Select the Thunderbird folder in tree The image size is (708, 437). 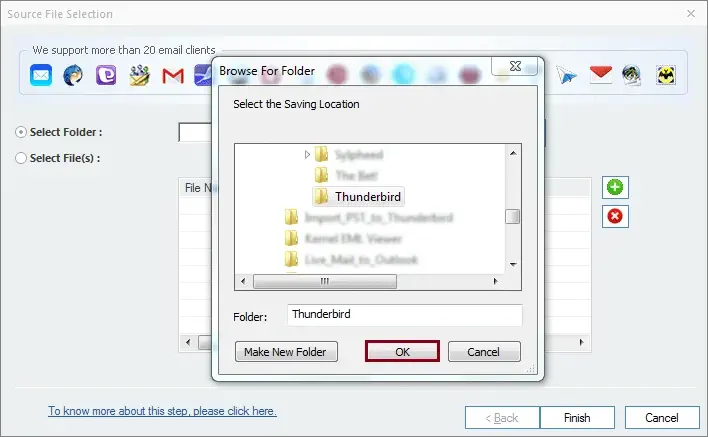pyautogui.click(x=359, y=196)
